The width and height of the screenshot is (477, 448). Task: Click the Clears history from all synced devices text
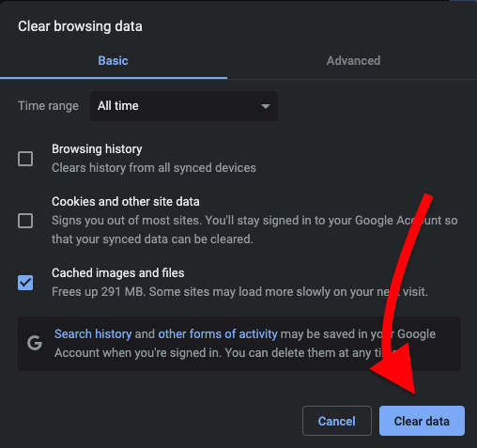(x=154, y=168)
